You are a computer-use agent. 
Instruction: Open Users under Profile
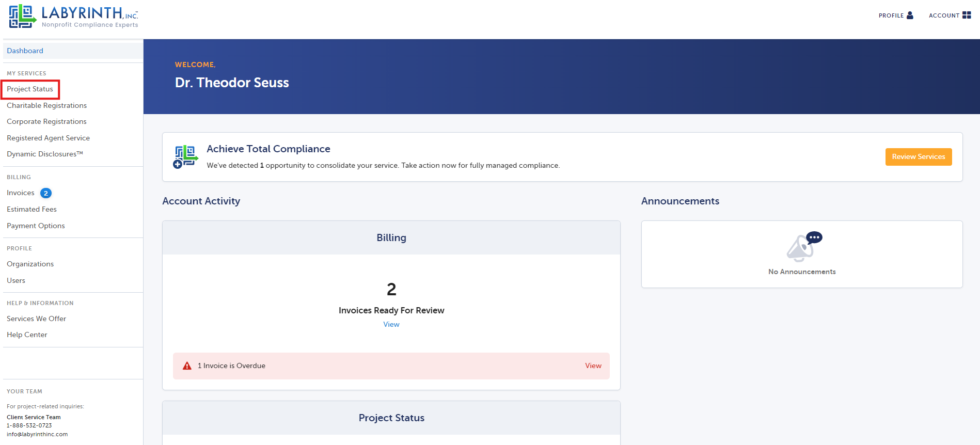tap(16, 280)
